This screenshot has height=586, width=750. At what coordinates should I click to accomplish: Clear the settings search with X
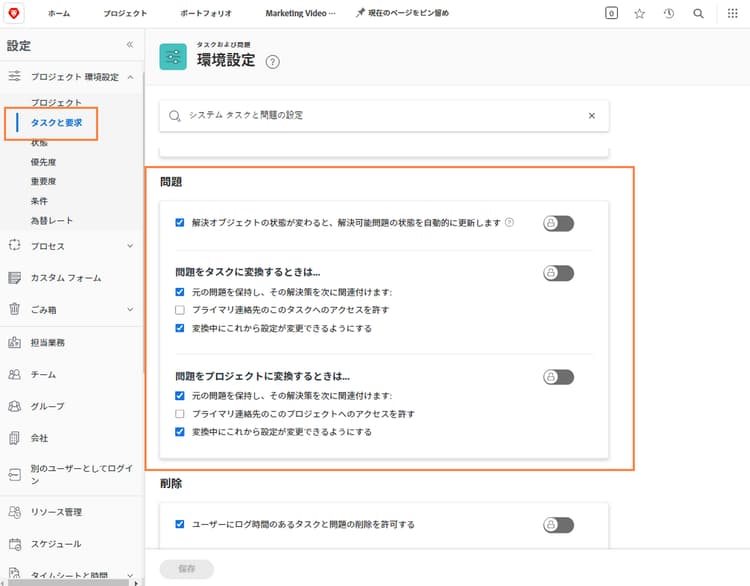(x=592, y=115)
